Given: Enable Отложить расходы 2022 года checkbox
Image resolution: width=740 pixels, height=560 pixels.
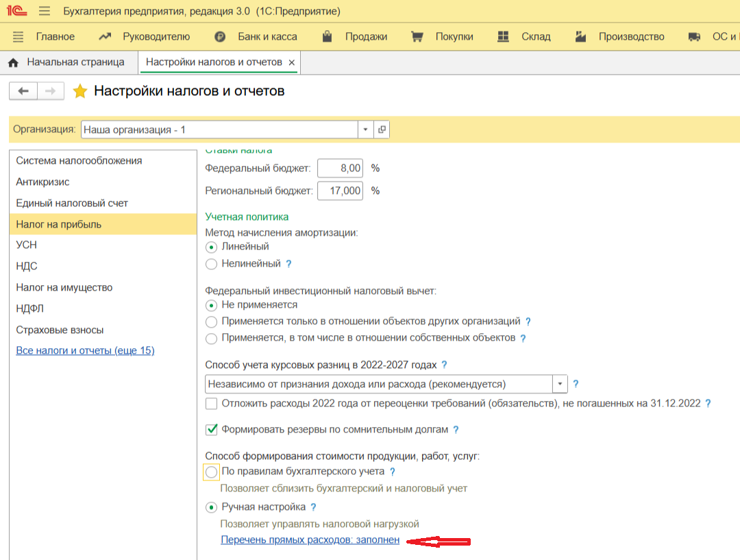Looking at the screenshot, I should pyautogui.click(x=212, y=404).
